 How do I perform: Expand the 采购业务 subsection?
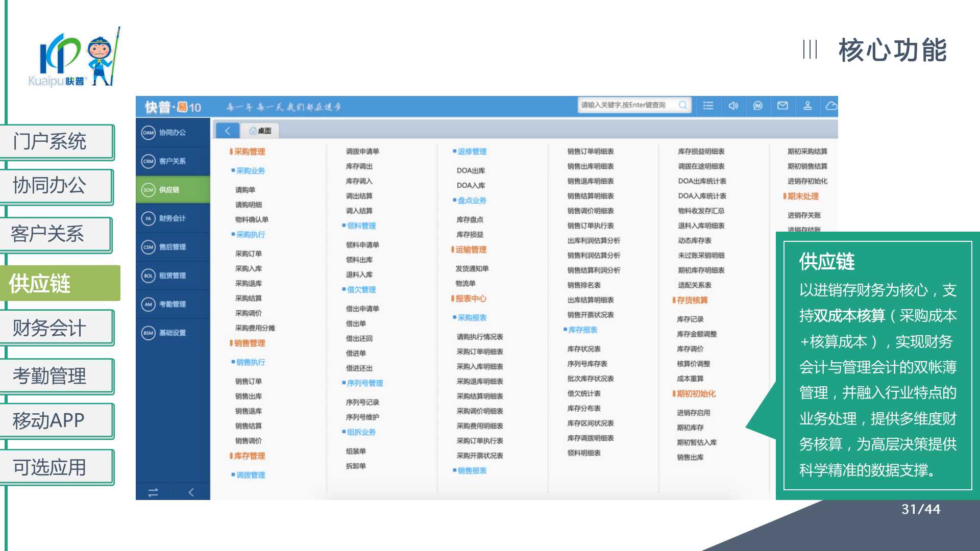(250, 170)
